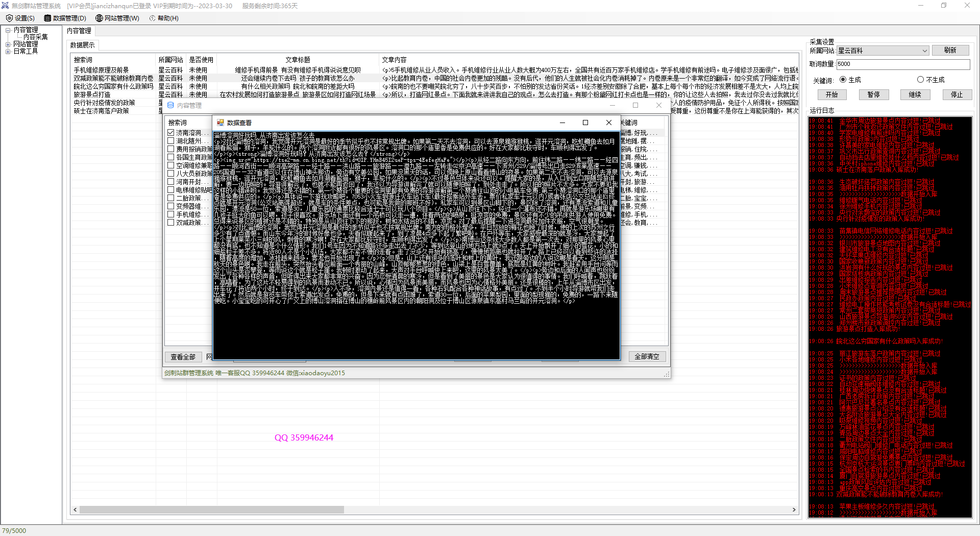Click the horizontal scrollbar left arrow
Viewport: 980px width, 536px height.
coord(75,509)
